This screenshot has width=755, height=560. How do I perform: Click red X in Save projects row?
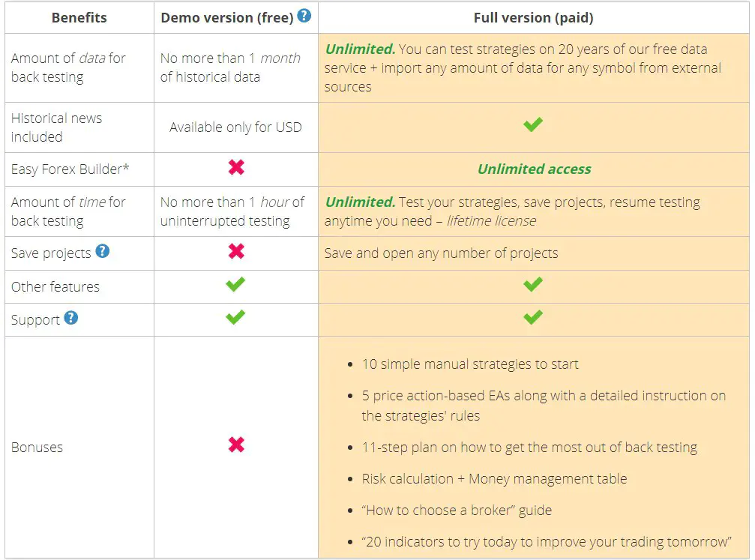click(236, 251)
